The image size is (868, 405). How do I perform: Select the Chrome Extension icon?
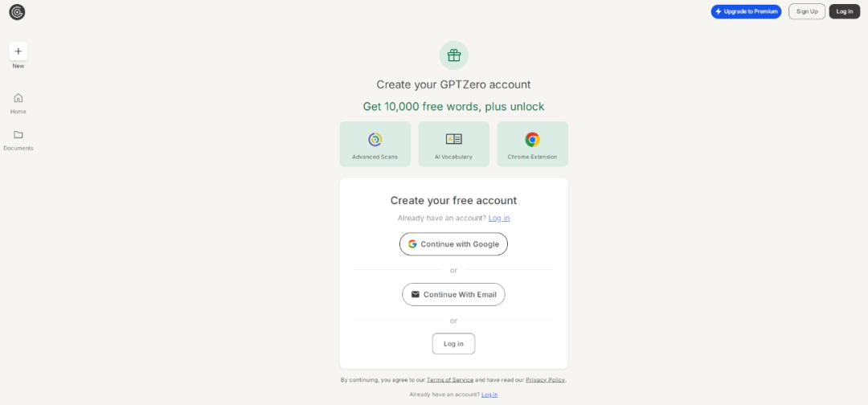point(532,139)
